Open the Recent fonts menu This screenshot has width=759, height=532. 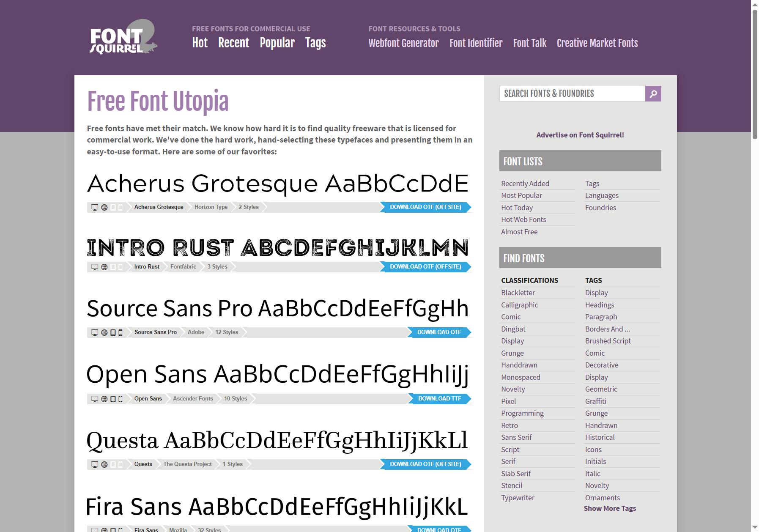pos(233,43)
